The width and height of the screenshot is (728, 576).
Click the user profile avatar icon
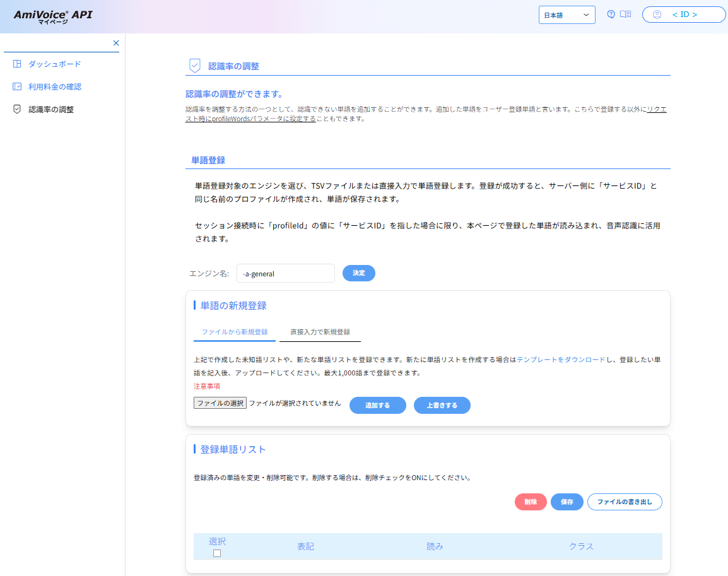657,15
